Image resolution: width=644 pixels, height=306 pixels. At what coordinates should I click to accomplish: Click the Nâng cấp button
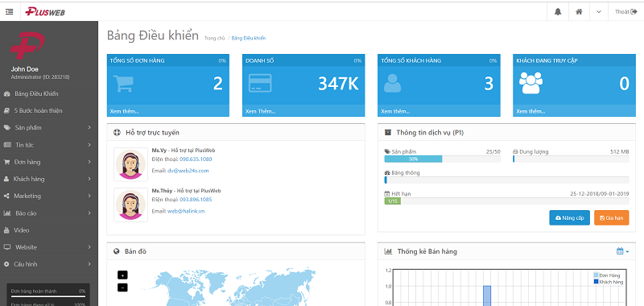(570, 217)
